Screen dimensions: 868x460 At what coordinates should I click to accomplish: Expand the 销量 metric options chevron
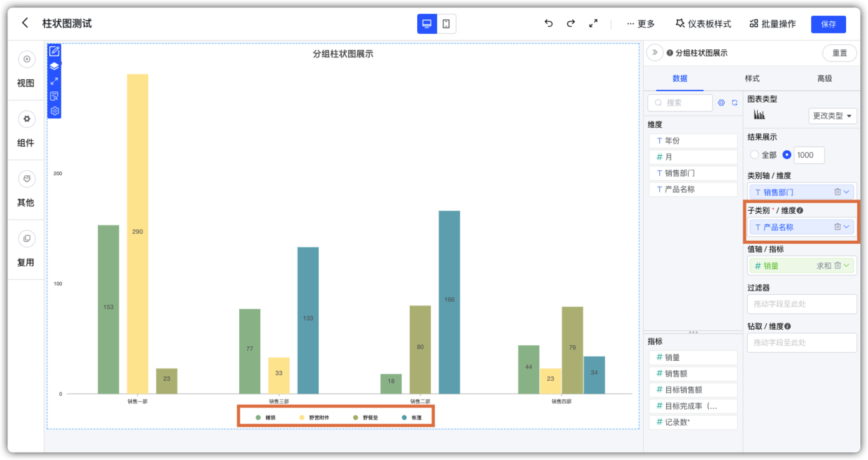point(847,266)
